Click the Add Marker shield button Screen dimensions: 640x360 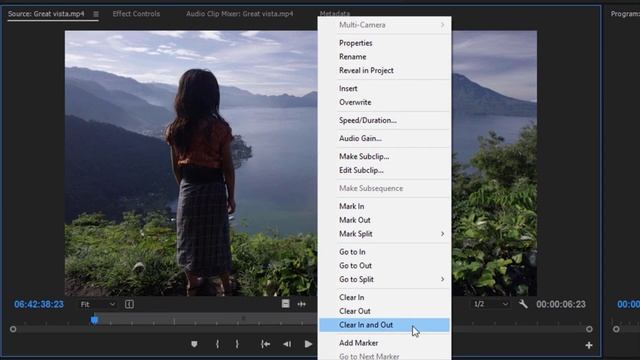pyautogui.click(x=194, y=344)
